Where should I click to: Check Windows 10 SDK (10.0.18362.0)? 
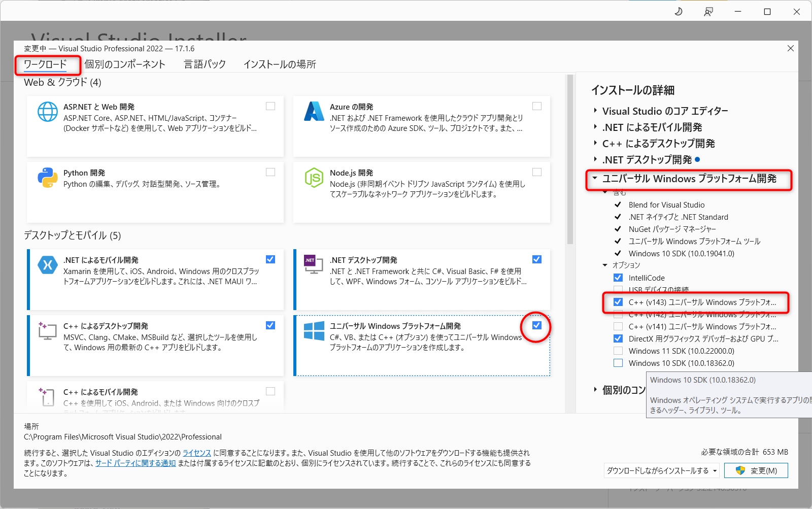pyautogui.click(x=618, y=363)
